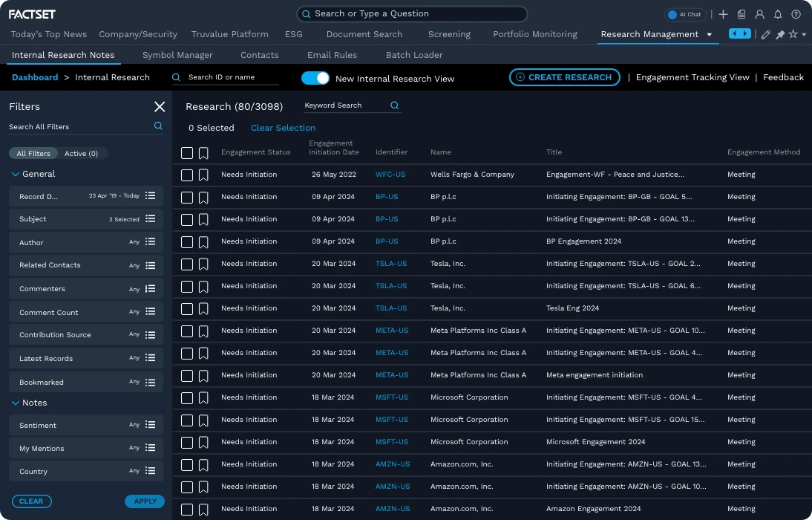Click the plus icon to add new item
The height and width of the screenshot is (520, 812).
(x=723, y=13)
